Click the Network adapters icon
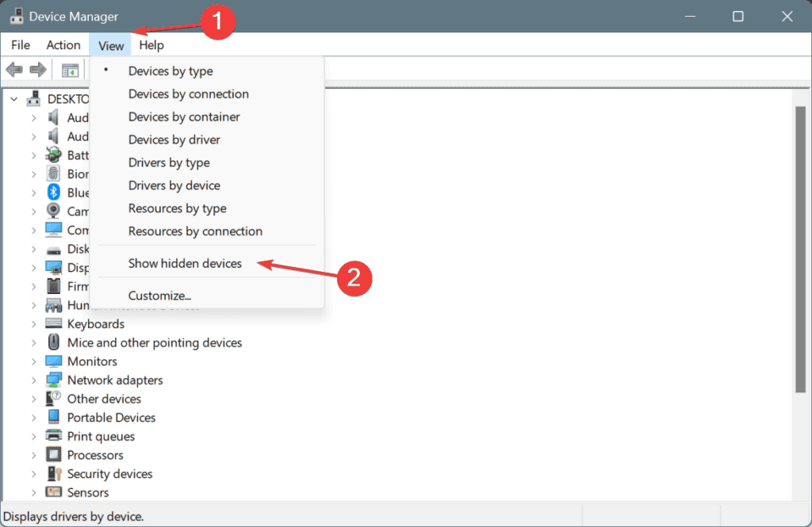Image resolution: width=812 pixels, height=527 pixels. tap(53, 380)
